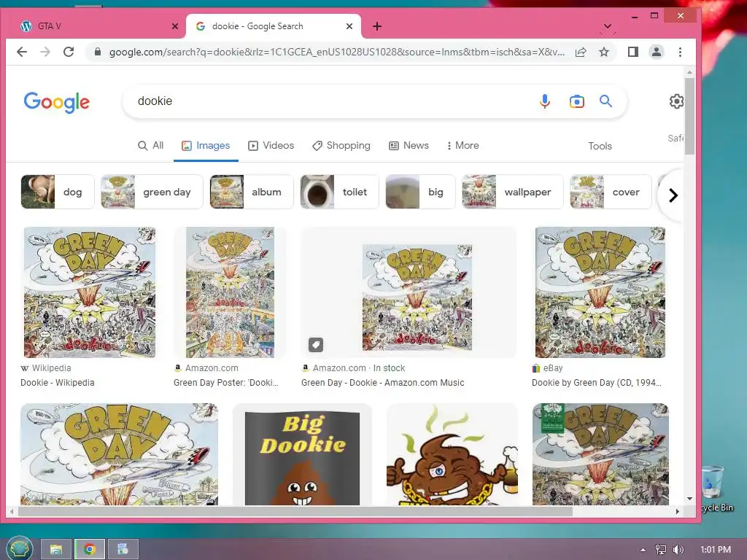Open File Explorer from the taskbar
This screenshot has width=747, height=560.
pyautogui.click(x=55, y=549)
